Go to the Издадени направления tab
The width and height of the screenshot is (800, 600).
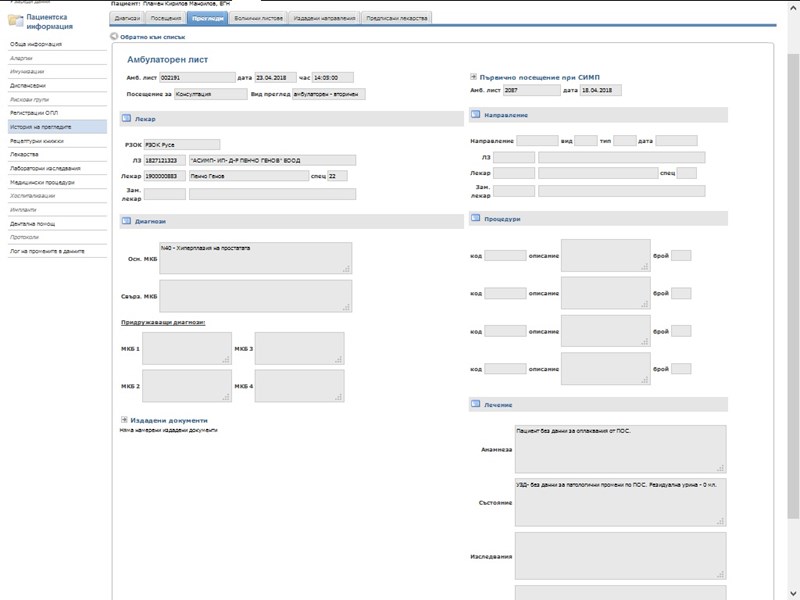(x=326, y=18)
